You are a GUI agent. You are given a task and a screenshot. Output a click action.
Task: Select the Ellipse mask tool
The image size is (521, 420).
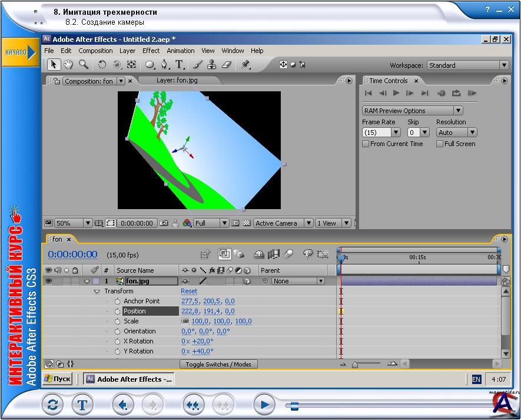coord(150,65)
